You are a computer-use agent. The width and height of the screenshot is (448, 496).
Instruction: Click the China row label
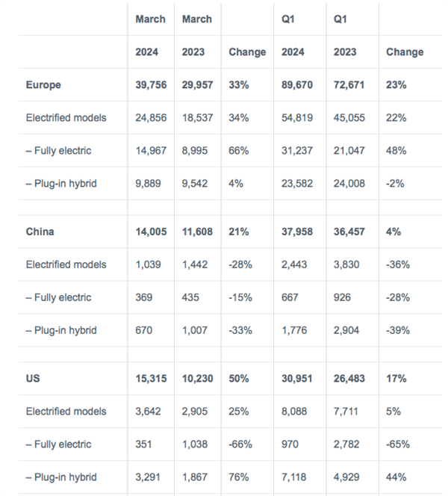click(40, 232)
